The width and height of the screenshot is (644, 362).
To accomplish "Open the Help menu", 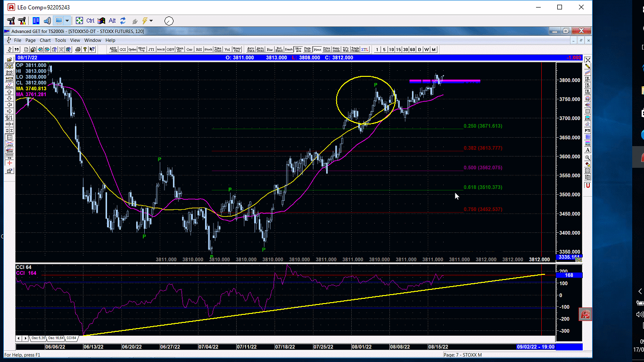I will click(110, 40).
